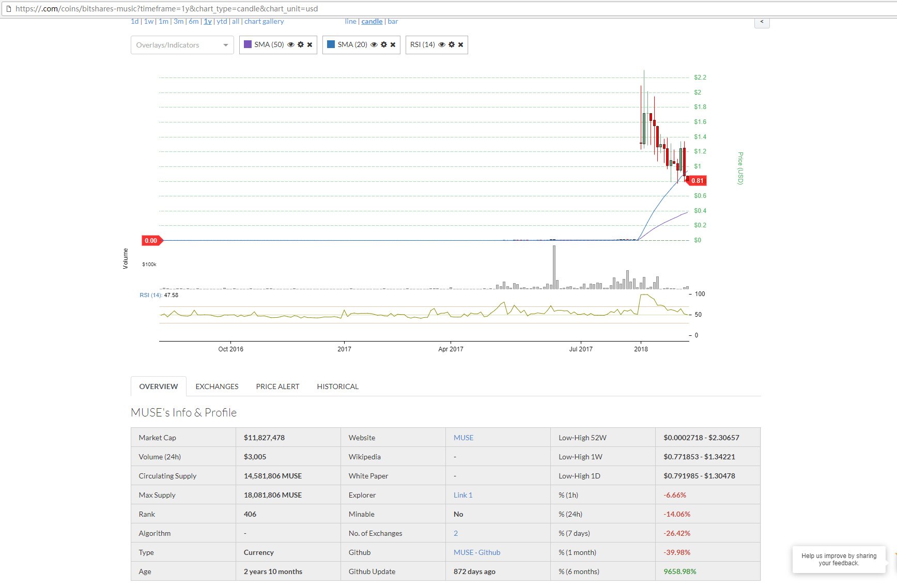
Task: Open settings gear for SMA (20)
Action: coord(384,45)
